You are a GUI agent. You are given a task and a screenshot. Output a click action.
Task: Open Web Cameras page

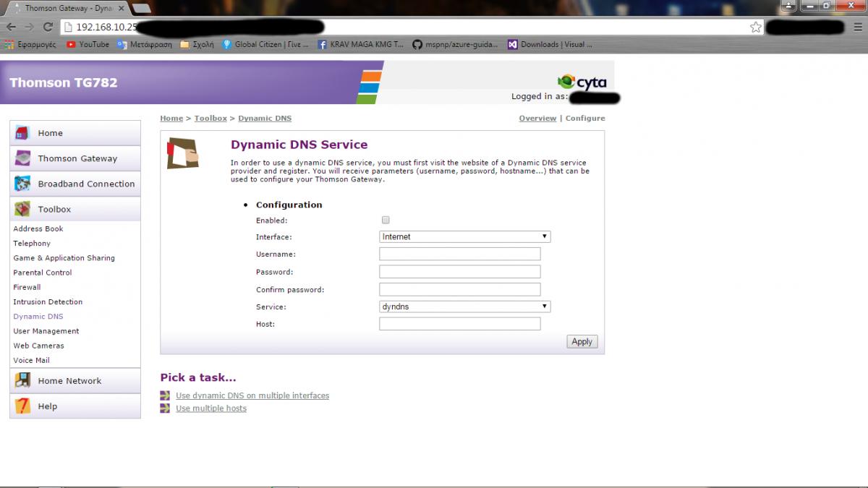[x=38, y=346]
